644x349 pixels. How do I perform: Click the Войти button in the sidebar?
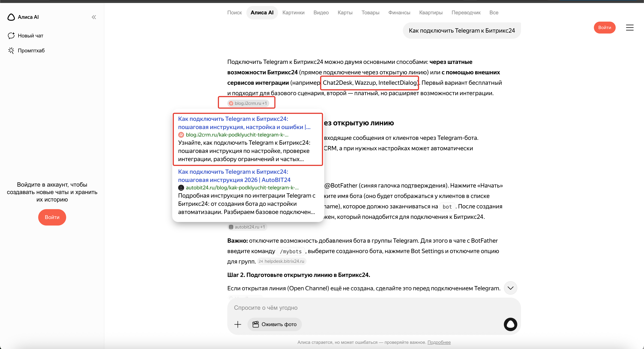coord(52,217)
